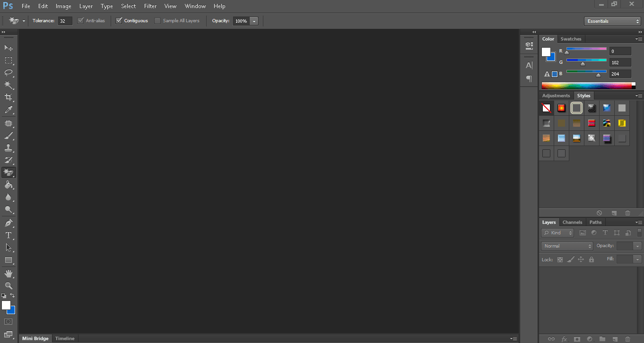Image resolution: width=644 pixels, height=343 pixels.
Task: Activate the Crop tool
Action: click(9, 98)
